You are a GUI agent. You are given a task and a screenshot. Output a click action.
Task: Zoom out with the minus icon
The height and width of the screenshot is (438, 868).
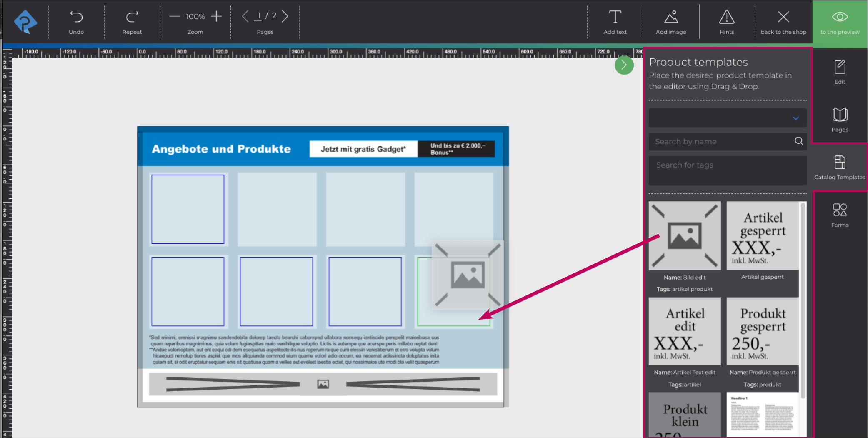pyautogui.click(x=175, y=17)
